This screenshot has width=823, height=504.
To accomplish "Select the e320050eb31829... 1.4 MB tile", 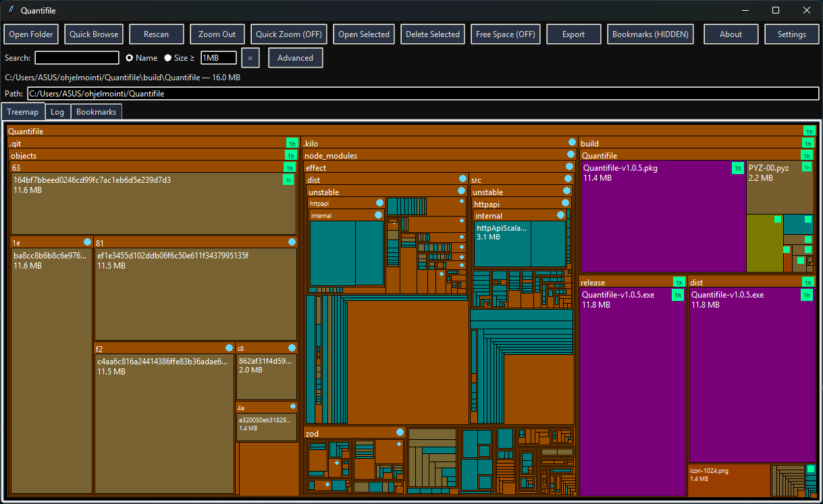I will (266, 427).
